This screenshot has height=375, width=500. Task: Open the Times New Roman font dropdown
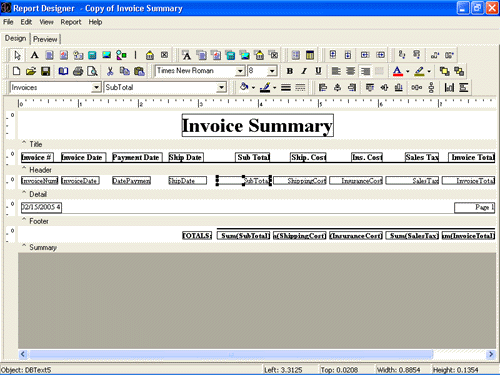[x=240, y=71]
